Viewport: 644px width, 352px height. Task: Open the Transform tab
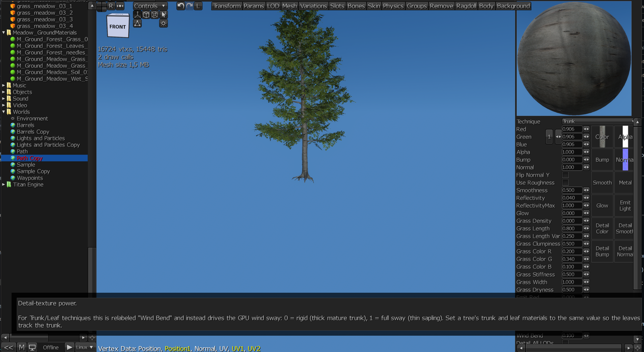pos(227,6)
